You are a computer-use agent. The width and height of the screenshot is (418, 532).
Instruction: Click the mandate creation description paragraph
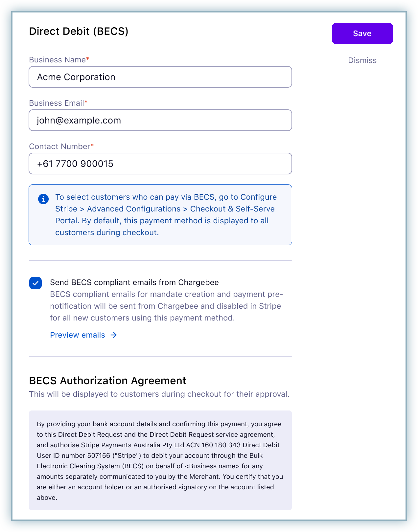(166, 306)
